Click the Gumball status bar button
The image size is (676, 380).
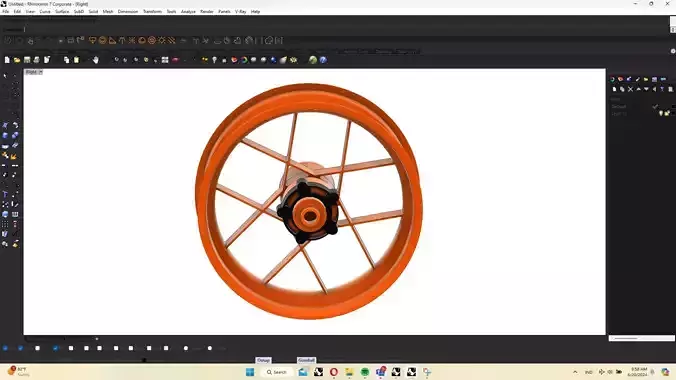coord(306,360)
